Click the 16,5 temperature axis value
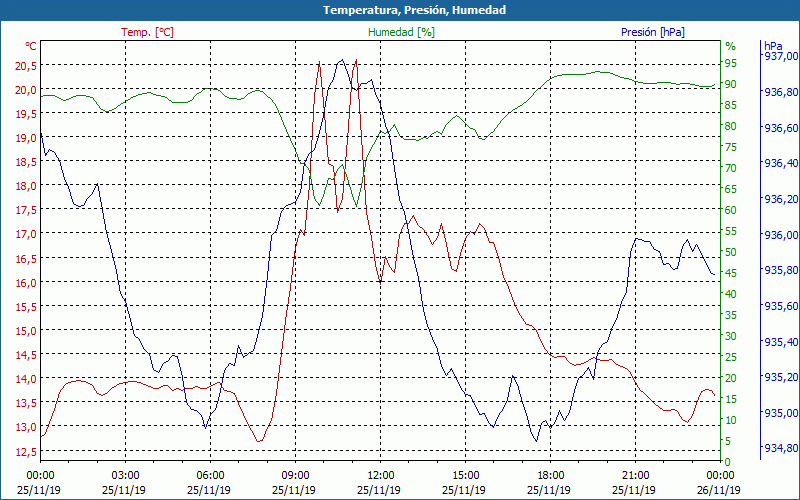Viewport: 800px width, 500px height. point(27,258)
